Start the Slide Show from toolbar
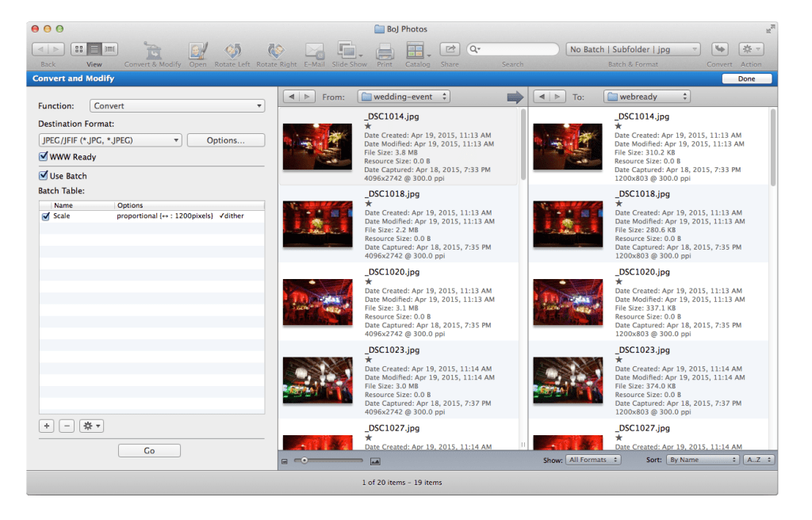Screen dimensions: 812x520 (x=349, y=51)
